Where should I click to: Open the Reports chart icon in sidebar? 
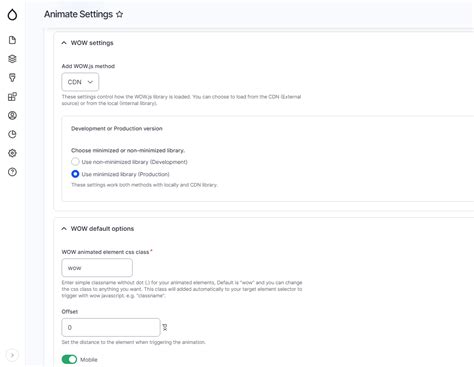click(x=12, y=134)
